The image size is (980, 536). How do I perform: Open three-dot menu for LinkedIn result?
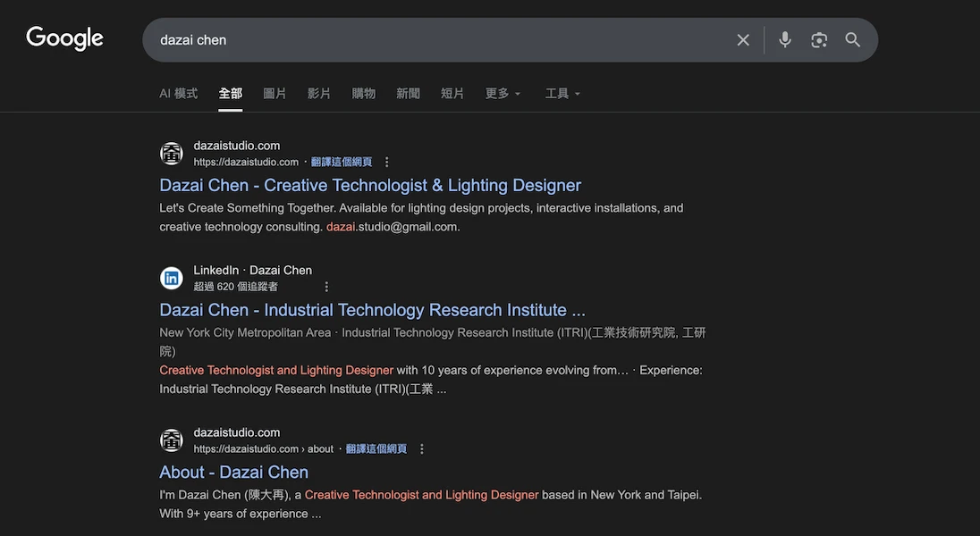(x=326, y=287)
